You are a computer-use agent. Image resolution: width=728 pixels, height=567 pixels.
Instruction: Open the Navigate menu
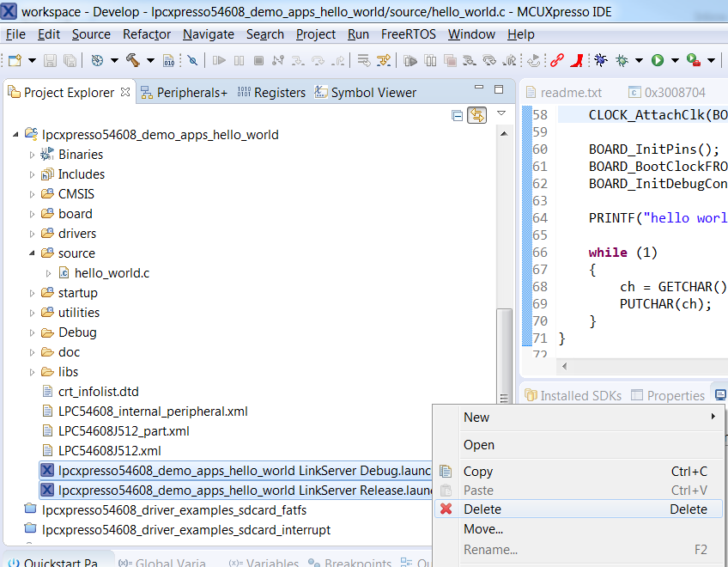(x=209, y=34)
